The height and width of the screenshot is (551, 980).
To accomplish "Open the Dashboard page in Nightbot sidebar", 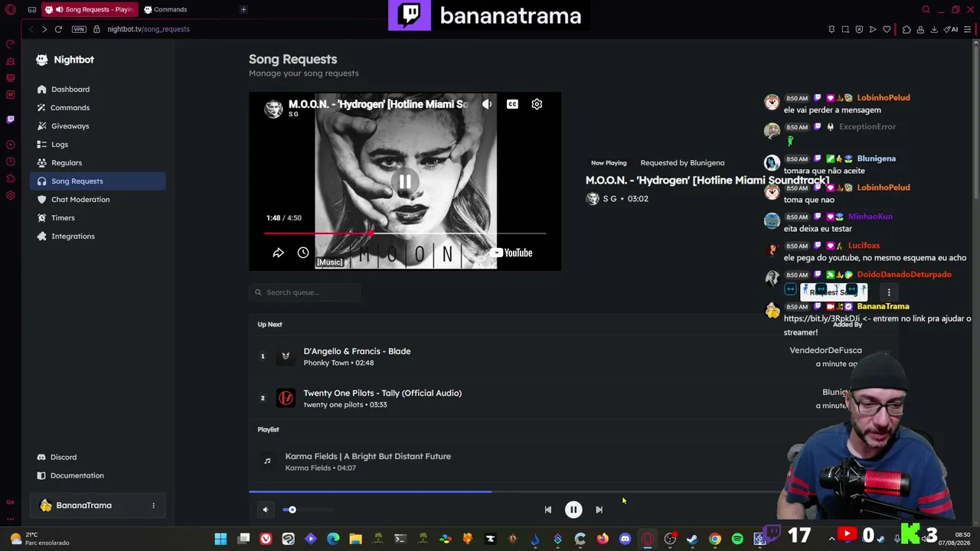I will 97,90.
